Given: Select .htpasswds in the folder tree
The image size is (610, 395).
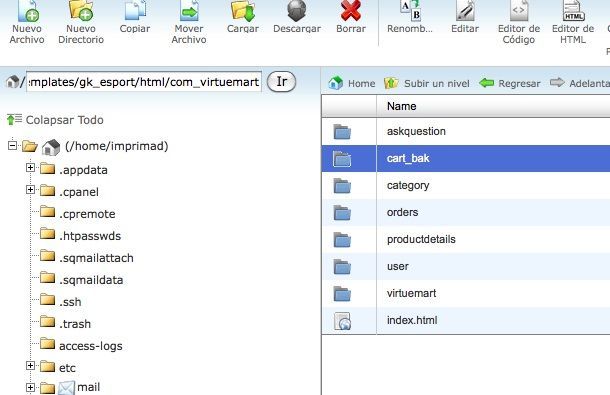Looking at the screenshot, I should pyautogui.click(x=90, y=236).
